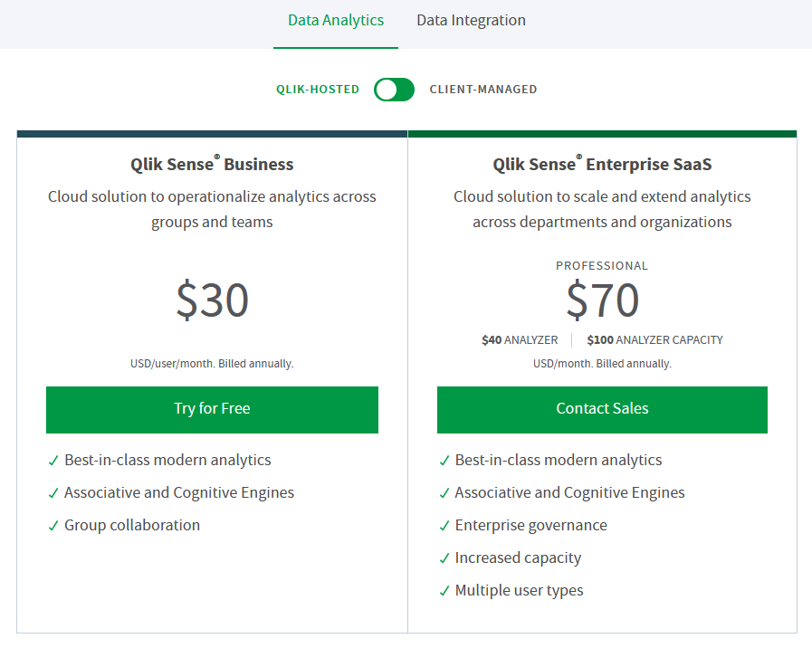Click the PROFESSIONAL label above the price
The image size is (812, 648).
(602, 266)
